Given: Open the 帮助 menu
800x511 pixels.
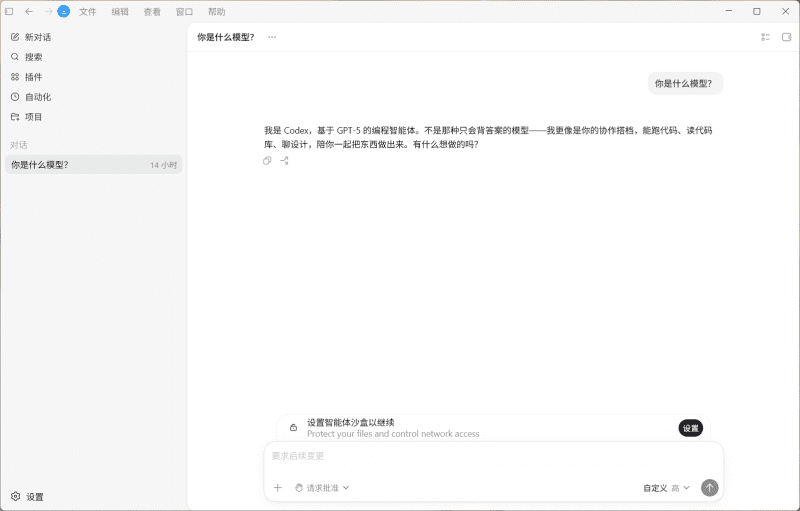Looking at the screenshot, I should pyautogui.click(x=216, y=12).
